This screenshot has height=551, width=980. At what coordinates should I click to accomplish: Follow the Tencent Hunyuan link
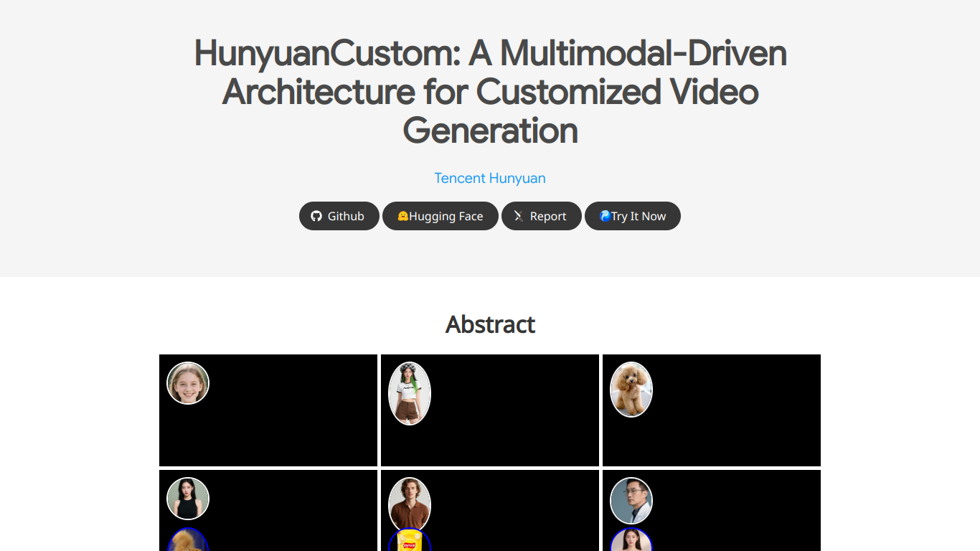[x=490, y=178]
